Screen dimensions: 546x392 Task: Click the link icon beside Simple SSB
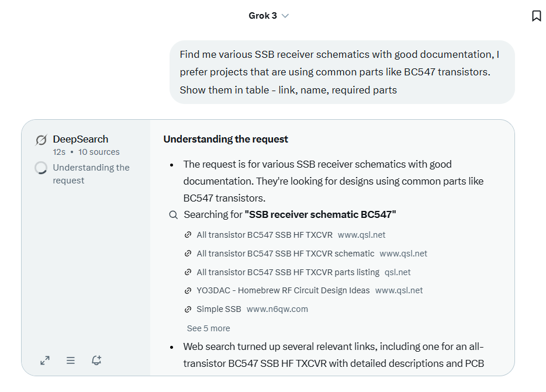[188, 309]
